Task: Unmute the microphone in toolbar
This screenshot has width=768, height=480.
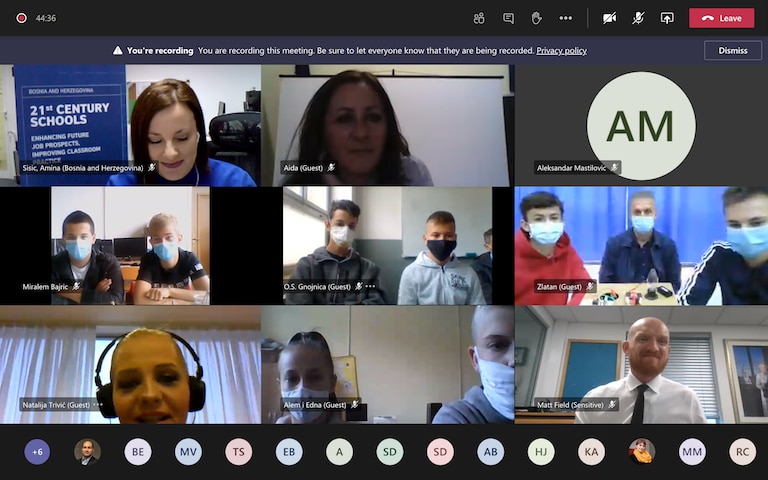Action: [638, 18]
